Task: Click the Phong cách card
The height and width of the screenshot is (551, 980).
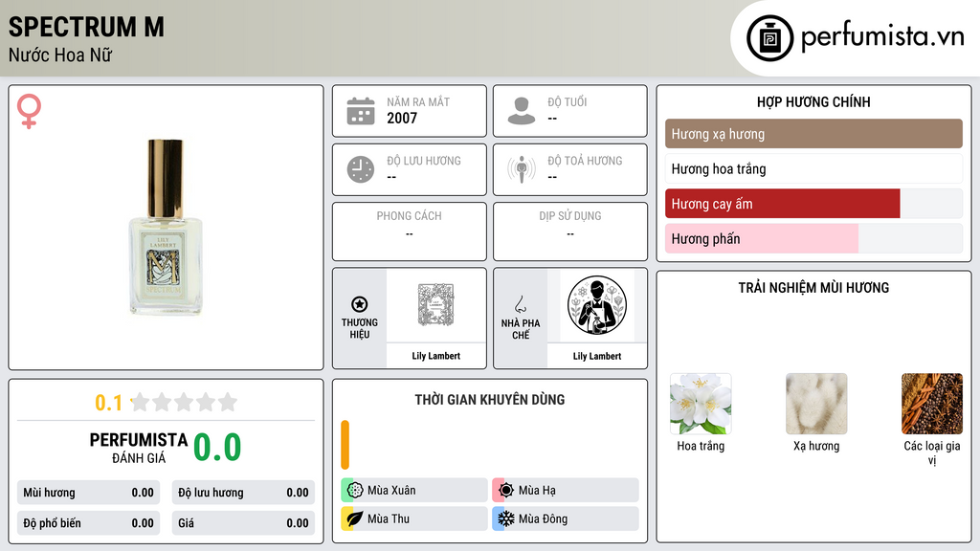Action: (410, 231)
